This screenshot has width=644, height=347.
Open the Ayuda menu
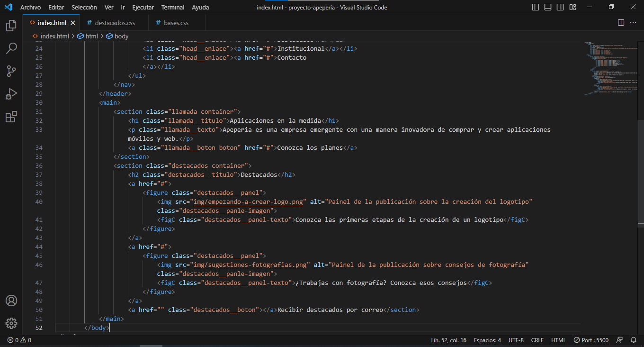pos(200,7)
